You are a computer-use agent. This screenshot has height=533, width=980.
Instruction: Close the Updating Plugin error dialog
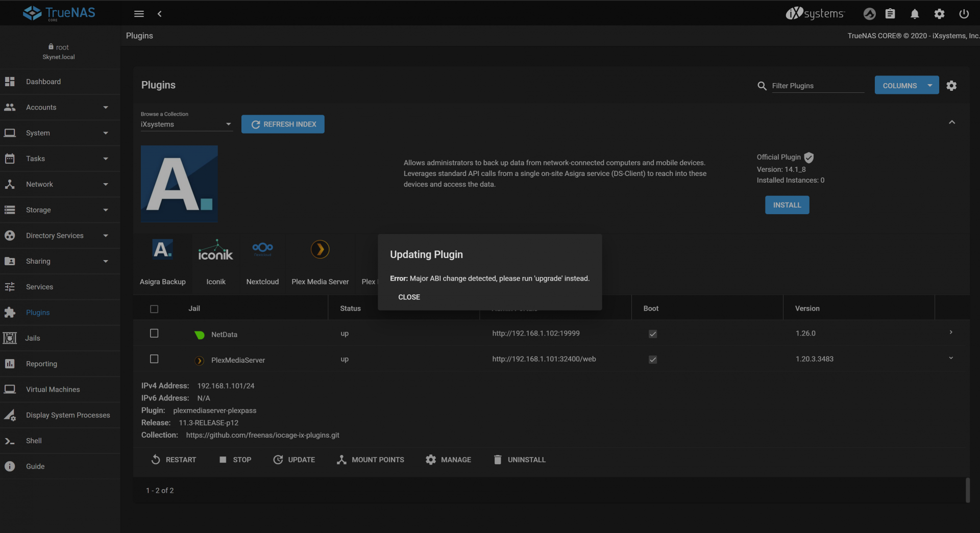point(409,297)
